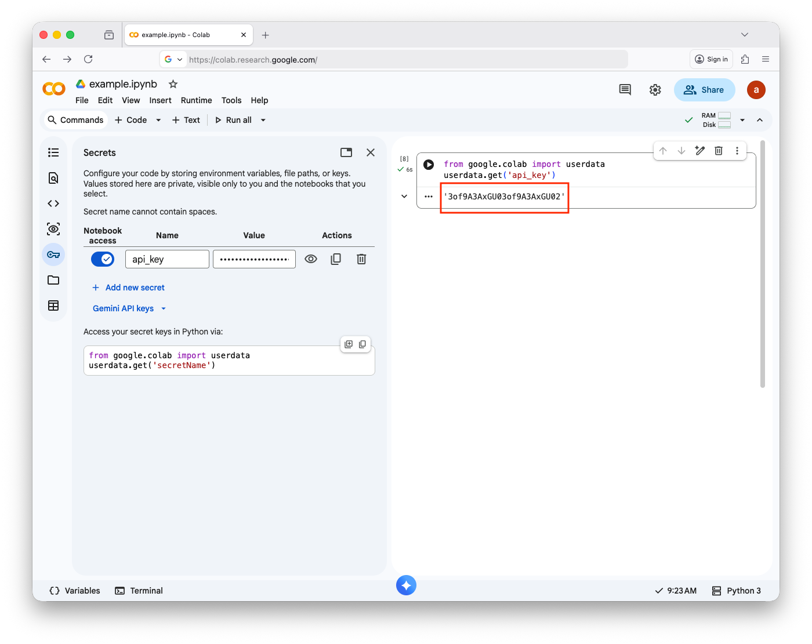Open the Code snippets sidebar icon
812x644 pixels.
click(x=53, y=203)
